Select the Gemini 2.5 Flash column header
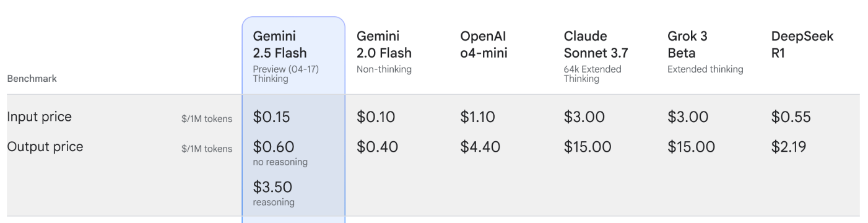The height and width of the screenshot is (223, 868). 280,45
